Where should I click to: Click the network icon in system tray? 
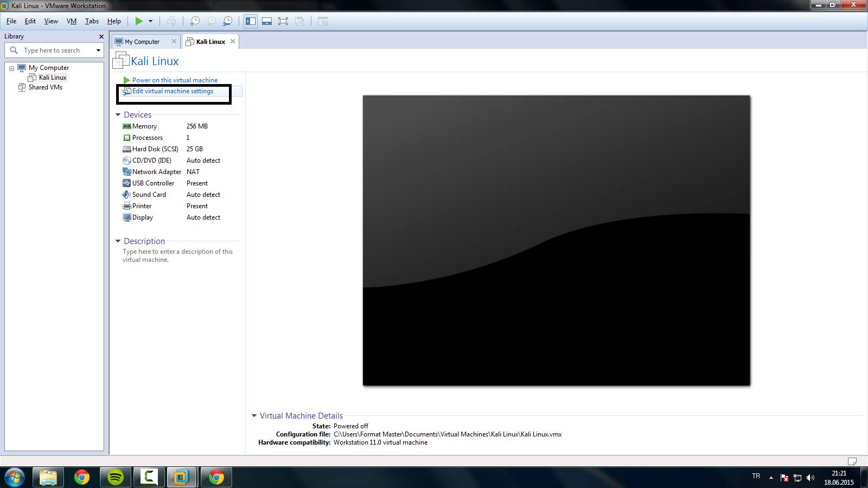coord(797,478)
